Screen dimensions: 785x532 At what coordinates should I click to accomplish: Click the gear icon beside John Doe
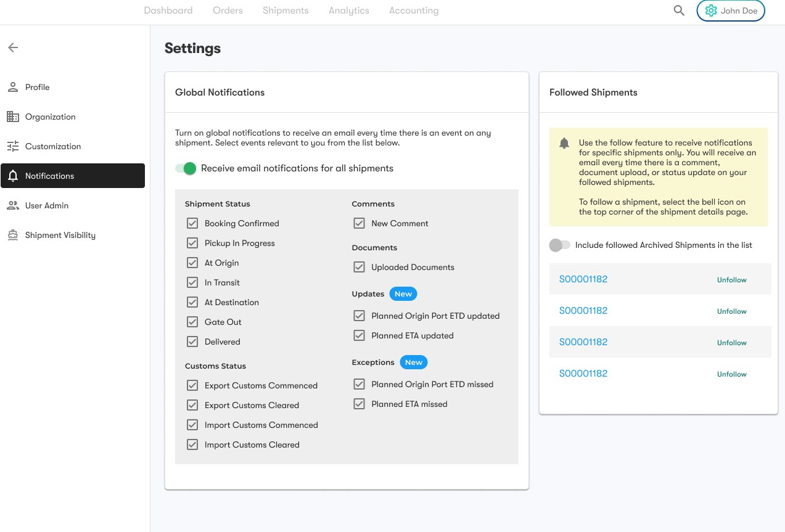click(711, 10)
